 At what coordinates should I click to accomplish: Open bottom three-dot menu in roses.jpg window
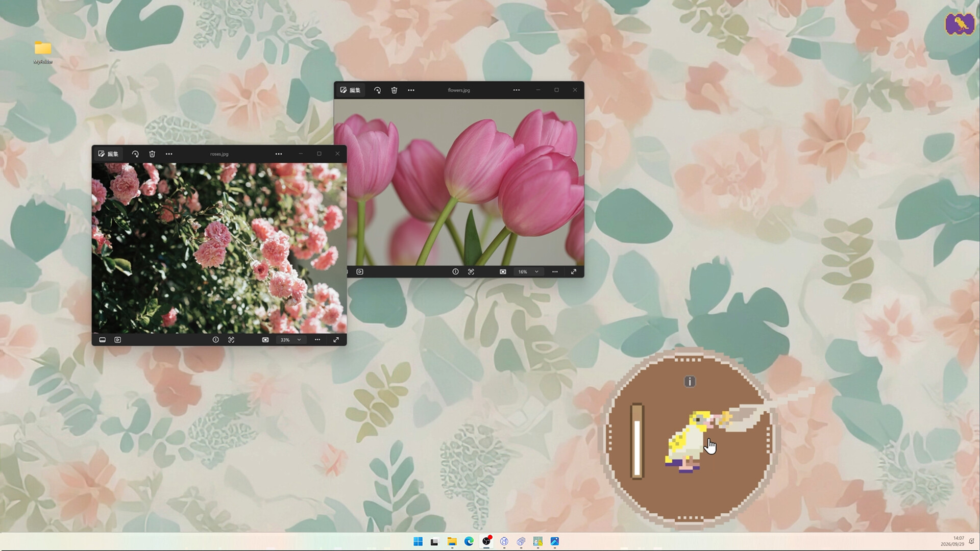tap(317, 340)
